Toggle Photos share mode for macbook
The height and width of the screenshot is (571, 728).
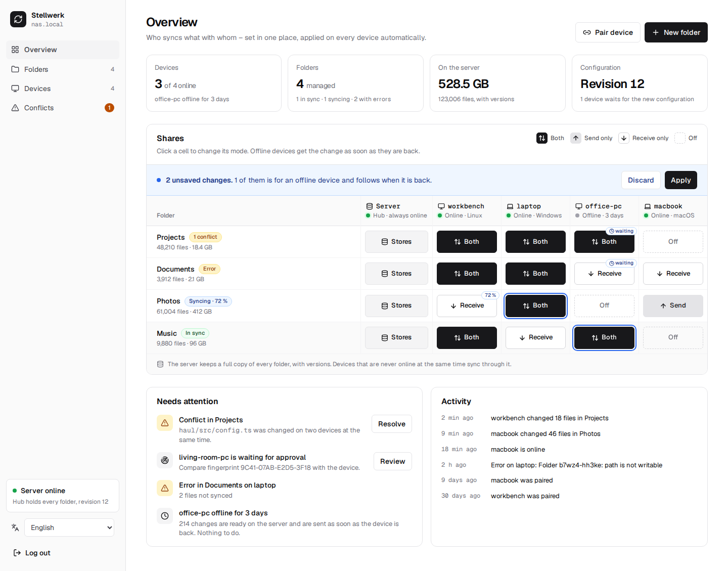673,305
